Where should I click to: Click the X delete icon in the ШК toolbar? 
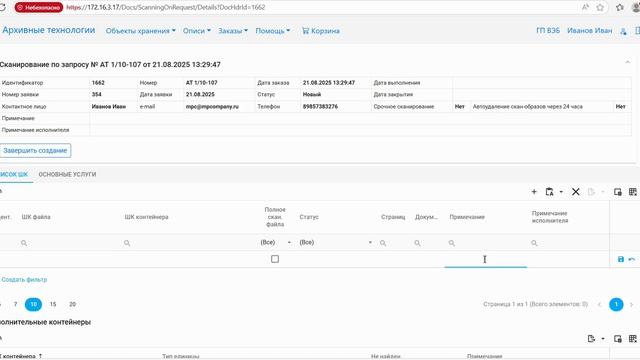click(x=576, y=192)
